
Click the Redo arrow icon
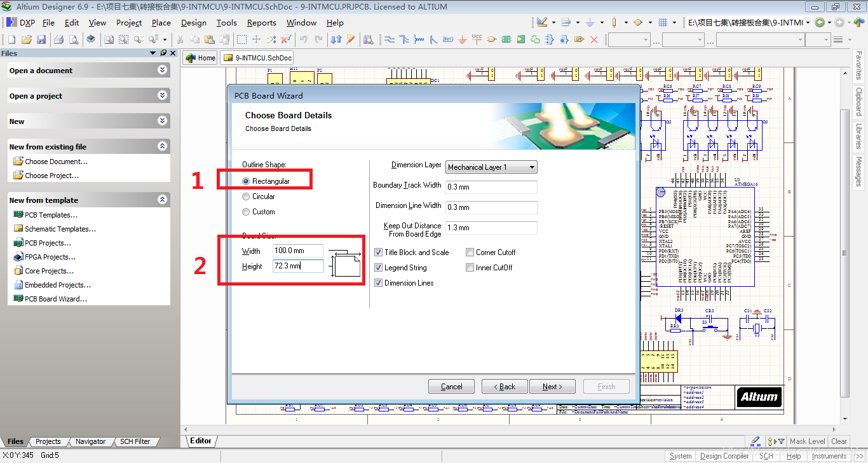click(318, 39)
